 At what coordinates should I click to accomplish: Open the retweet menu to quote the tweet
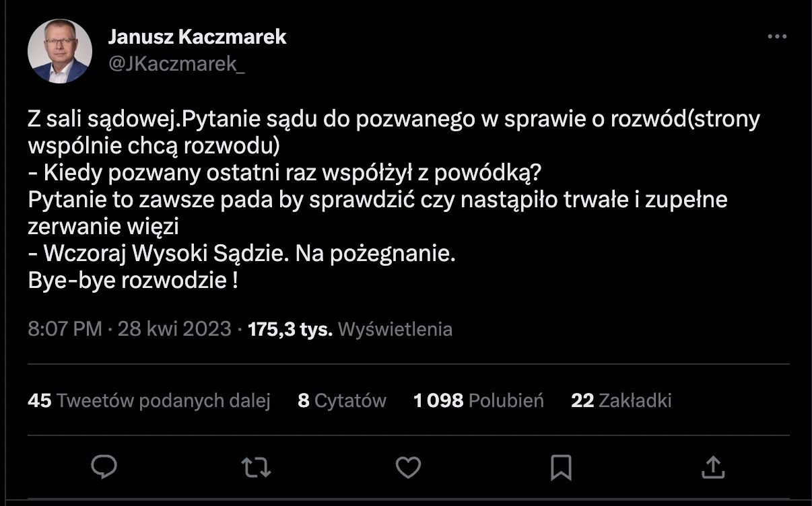[x=257, y=466]
